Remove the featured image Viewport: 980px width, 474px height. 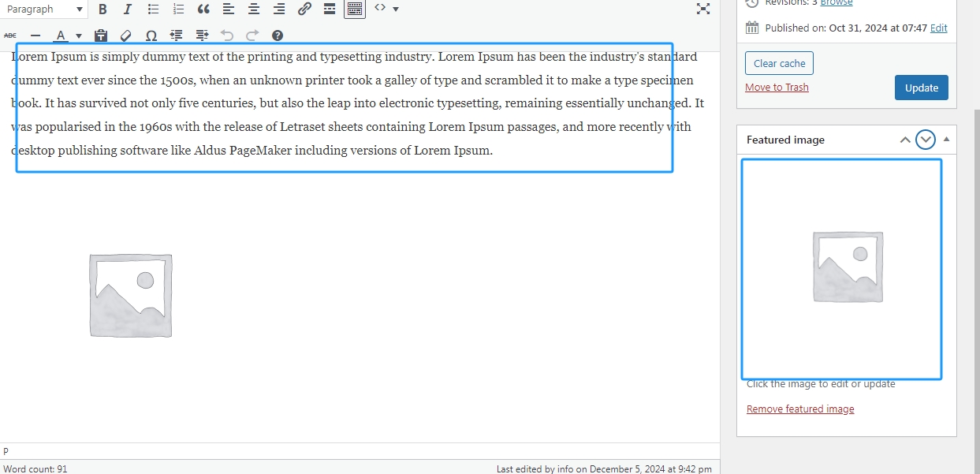800,409
